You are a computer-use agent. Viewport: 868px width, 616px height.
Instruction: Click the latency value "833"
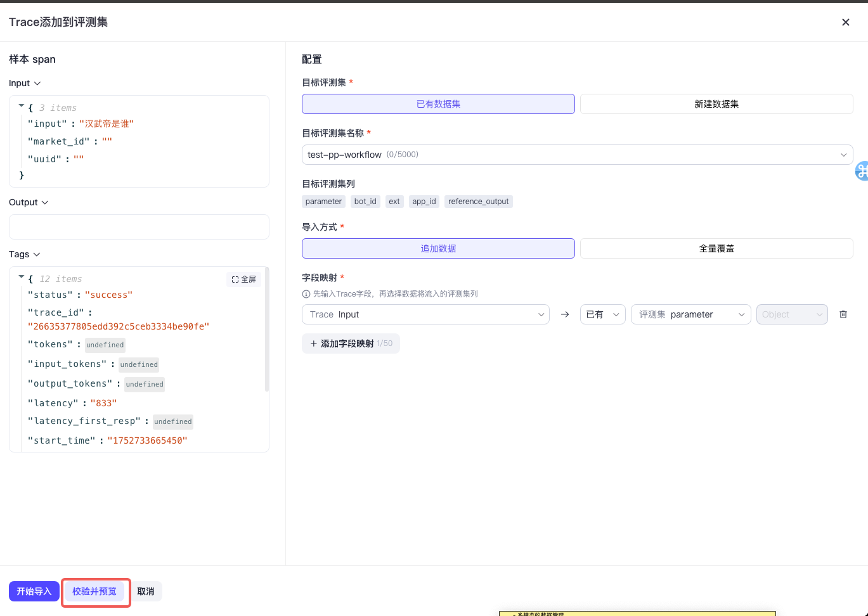click(104, 404)
